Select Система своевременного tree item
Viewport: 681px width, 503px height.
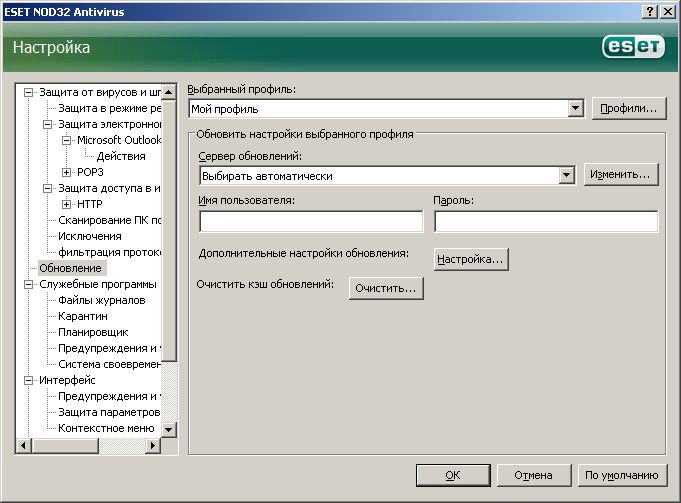click(x=109, y=364)
